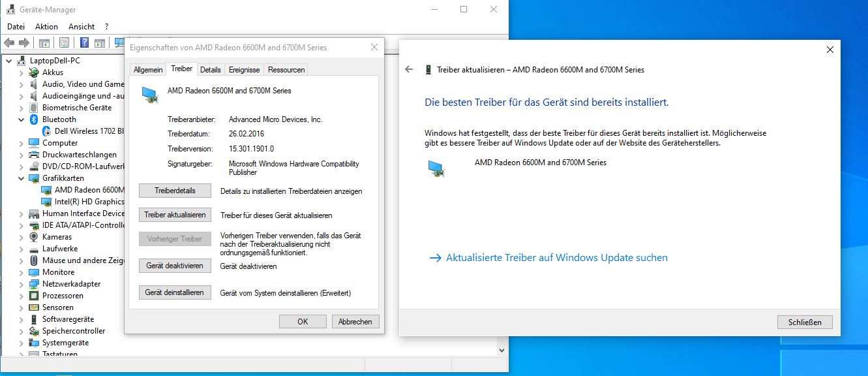Click the blue Help question mark toolbar icon
The width and height of the screenshot is (868, 376).
(x=84, y=43)
